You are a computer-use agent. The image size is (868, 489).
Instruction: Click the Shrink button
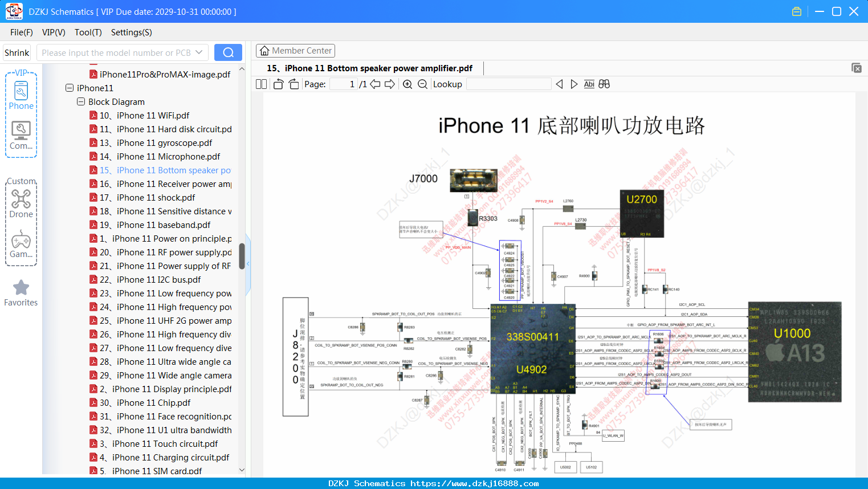pos(17,52)
